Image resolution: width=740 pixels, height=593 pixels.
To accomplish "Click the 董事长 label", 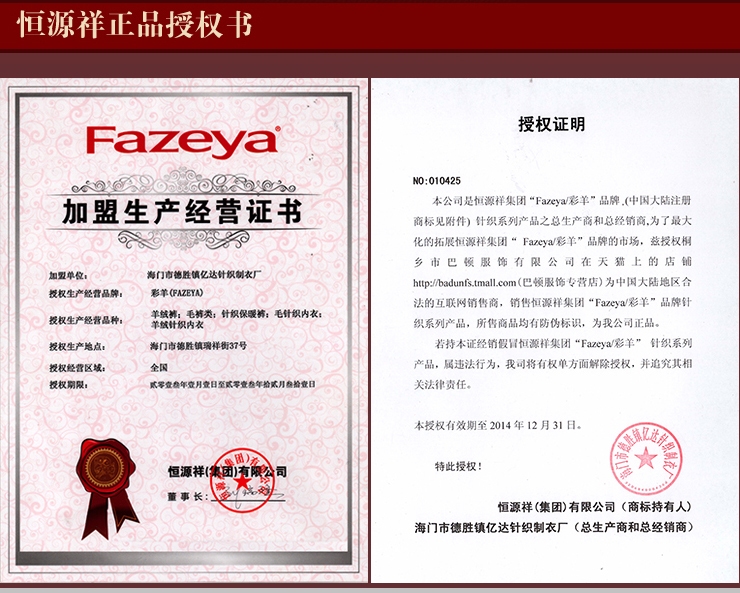I will [x=187, y=497].
